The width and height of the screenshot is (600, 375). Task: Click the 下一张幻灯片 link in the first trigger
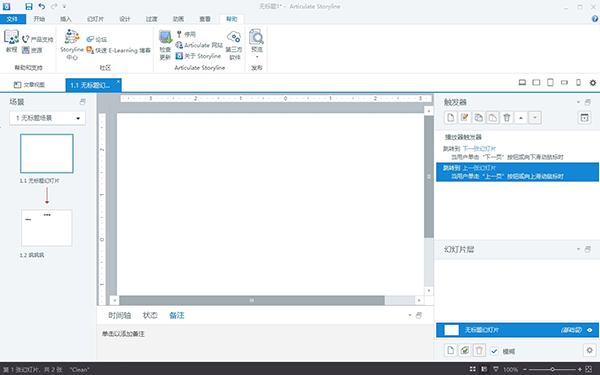[x=479, y=148]
